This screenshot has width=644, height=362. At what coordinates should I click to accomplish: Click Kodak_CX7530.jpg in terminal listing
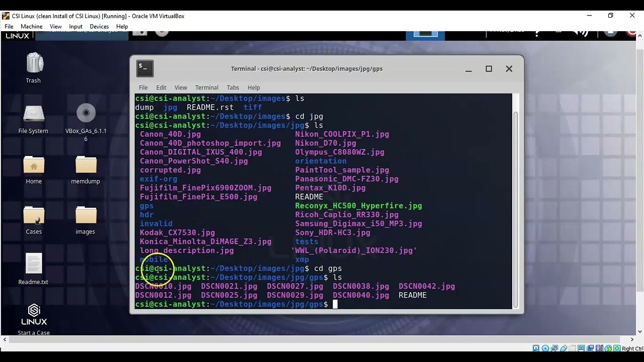click(177, 233)
